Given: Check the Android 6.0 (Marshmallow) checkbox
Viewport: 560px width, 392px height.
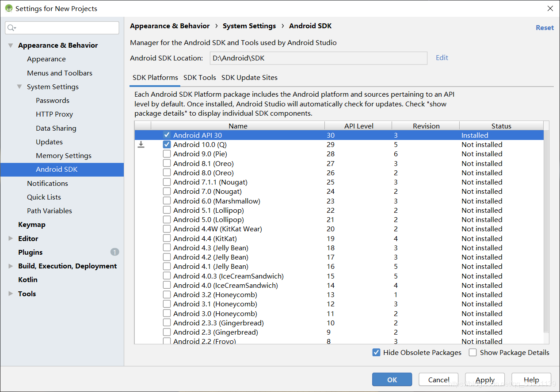Looking at the screenshot, I should click(167, 201).
